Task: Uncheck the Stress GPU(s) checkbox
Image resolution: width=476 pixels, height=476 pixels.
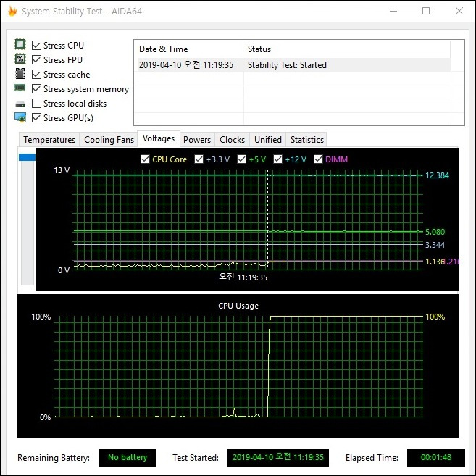Action: click(x=36, y=118)
